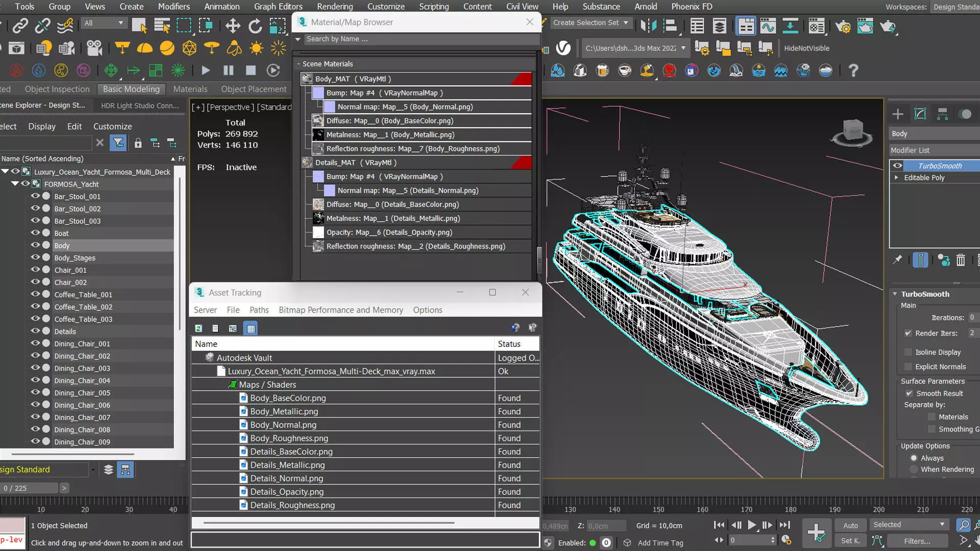Image resolution: width=980 pixels, height=551 pixels.
Task: Go to the end frame
Action: [785, 524]
